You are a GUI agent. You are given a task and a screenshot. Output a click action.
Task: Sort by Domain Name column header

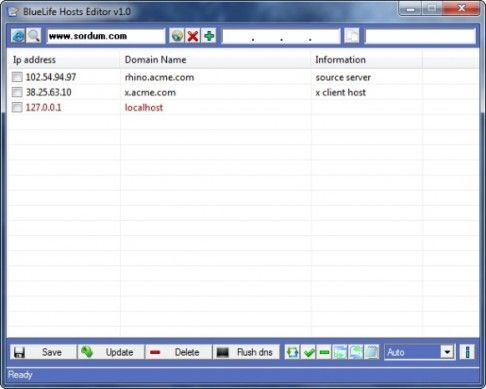215,60
